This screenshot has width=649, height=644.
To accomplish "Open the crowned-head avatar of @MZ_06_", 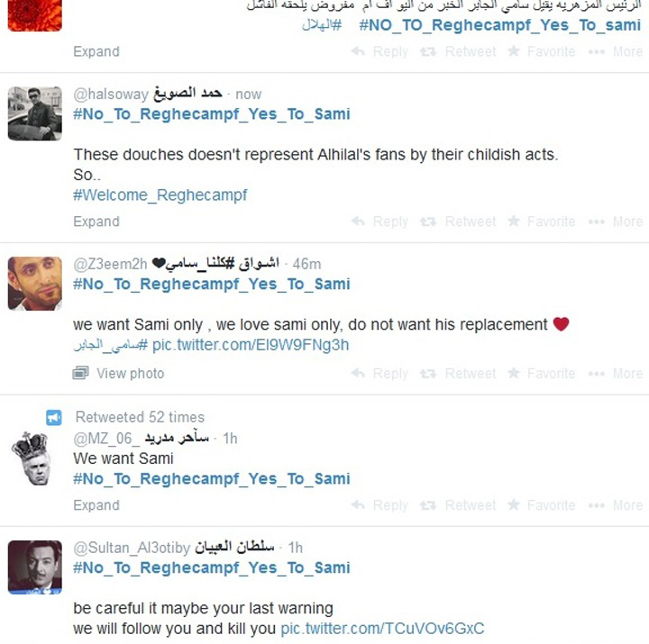I will (x=32, y=458).
